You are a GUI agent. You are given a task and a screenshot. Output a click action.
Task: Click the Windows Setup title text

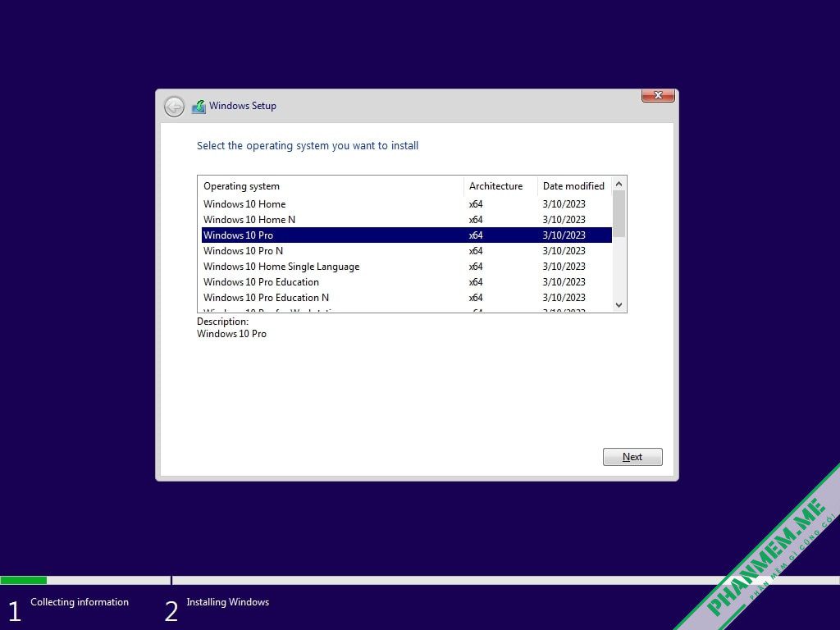pos(243,106)
